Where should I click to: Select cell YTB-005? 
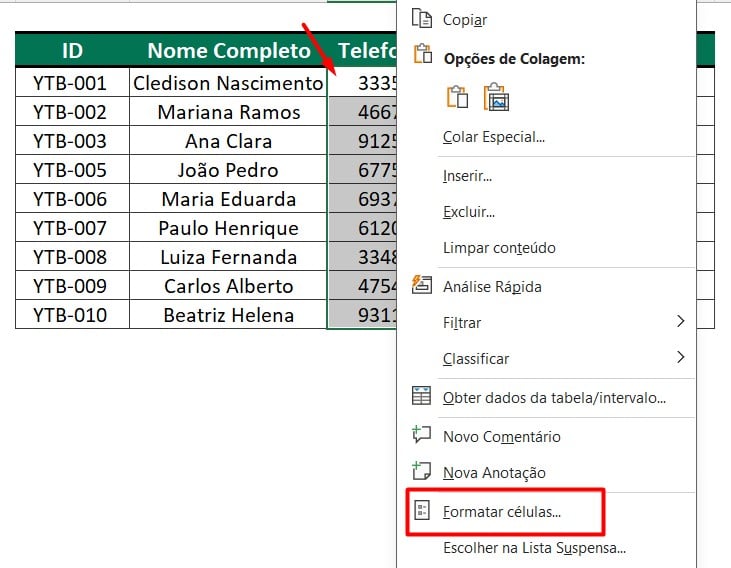click(72, 169)
